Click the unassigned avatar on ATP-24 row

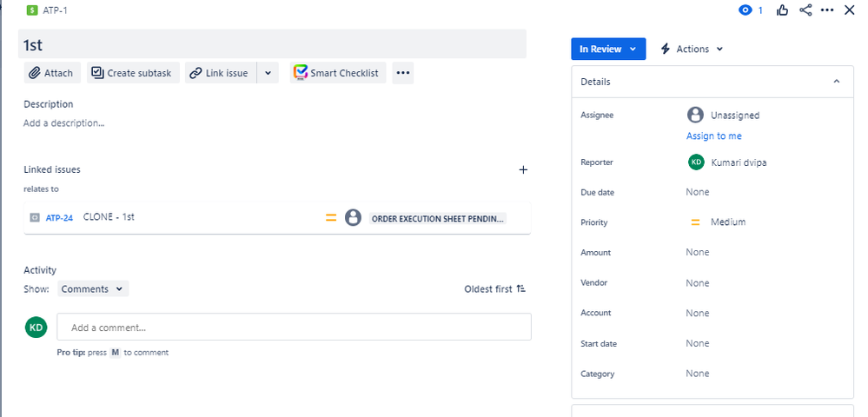click(353, 218)
